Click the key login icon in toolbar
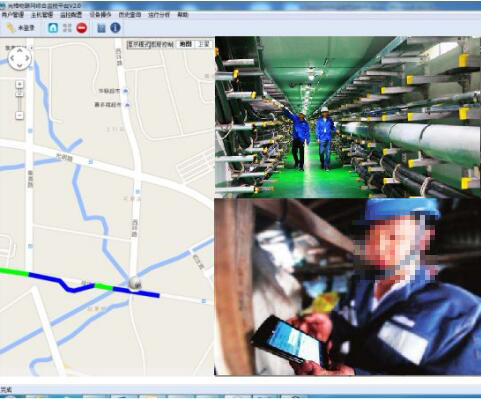The width and height of the screenshot is (481, 399). tap(11, 28)
